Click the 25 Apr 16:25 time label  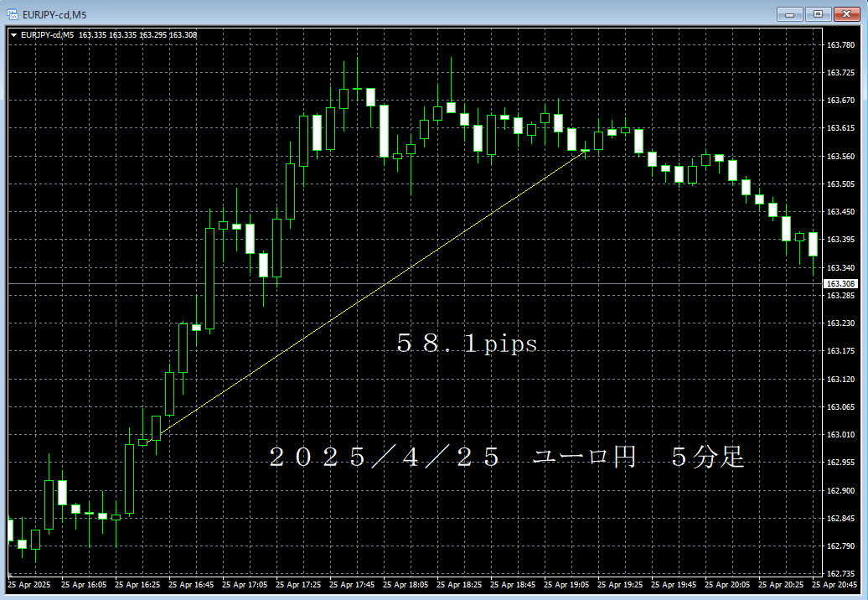[137, 585]
